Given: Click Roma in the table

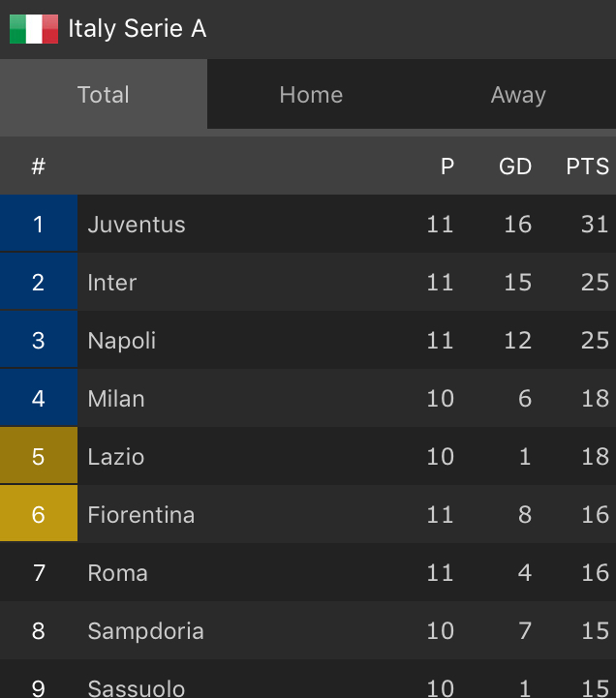Looking at the screenshot, I should 118,573.
